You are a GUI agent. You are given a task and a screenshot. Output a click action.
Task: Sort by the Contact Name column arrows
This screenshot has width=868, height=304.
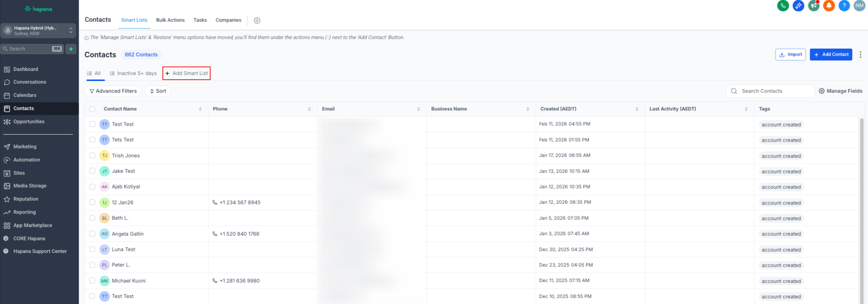click(x=200, y=109)
